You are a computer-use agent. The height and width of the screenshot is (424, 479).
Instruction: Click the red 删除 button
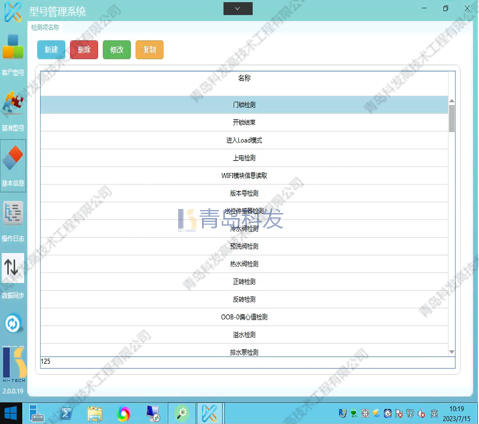pos(84,50)
